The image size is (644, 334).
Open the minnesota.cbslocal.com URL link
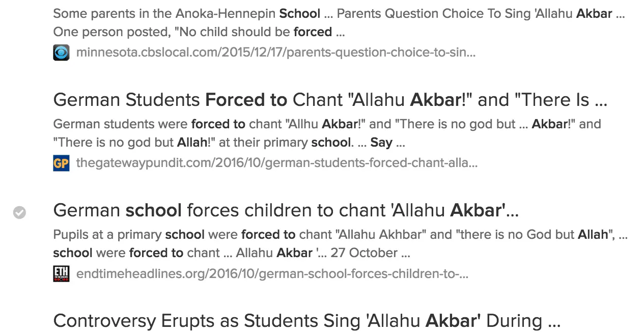[275, 52]
